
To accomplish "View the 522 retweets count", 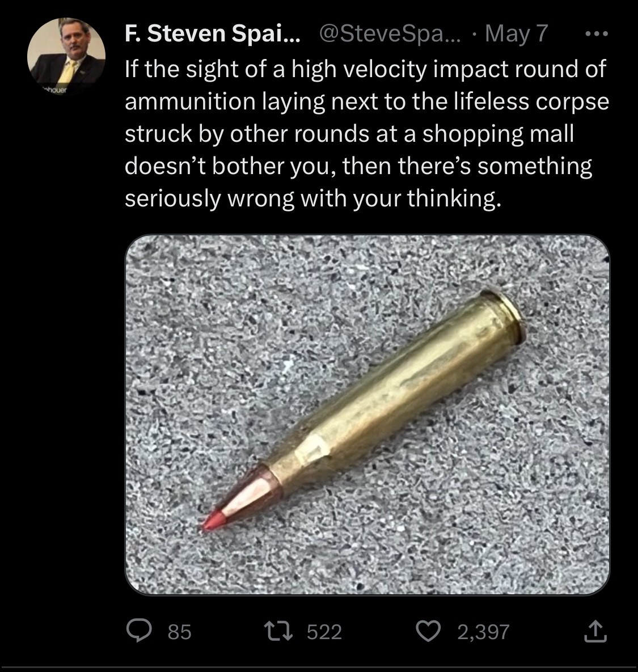I will click(x=324, y=632).
